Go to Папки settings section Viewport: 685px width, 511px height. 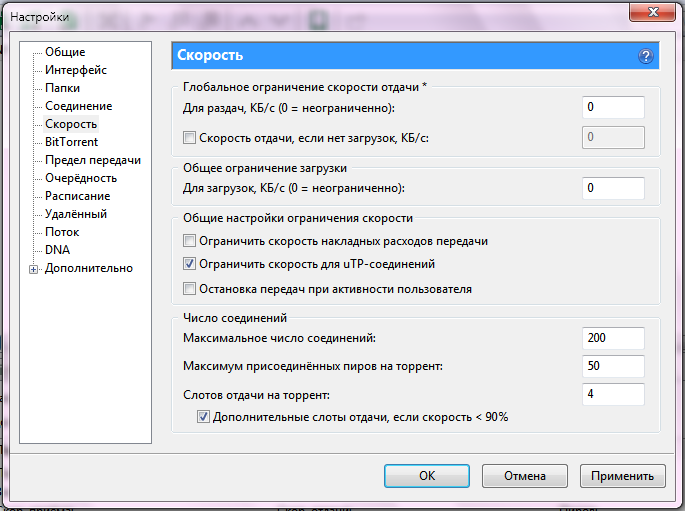[x=62, y=88]
